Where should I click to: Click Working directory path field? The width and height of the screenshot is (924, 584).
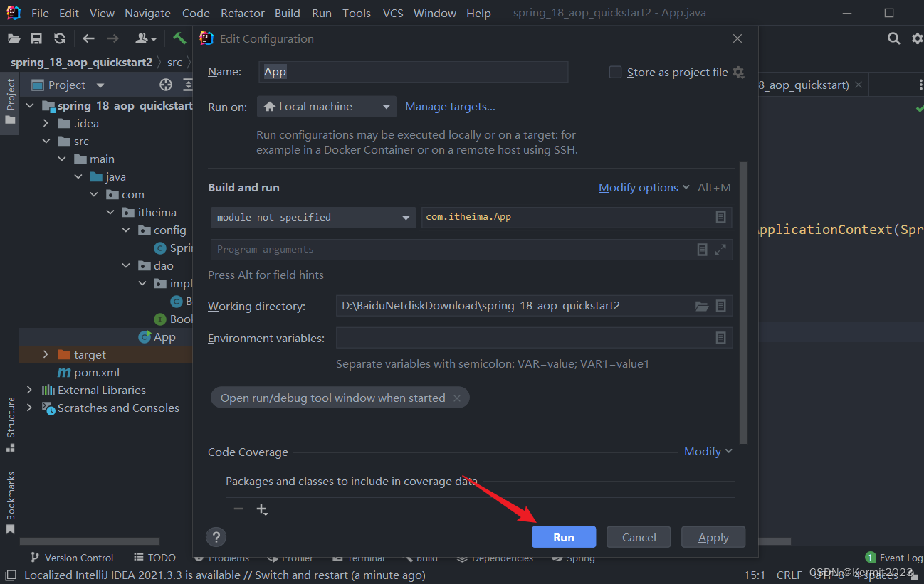click(x=534, y=306)
